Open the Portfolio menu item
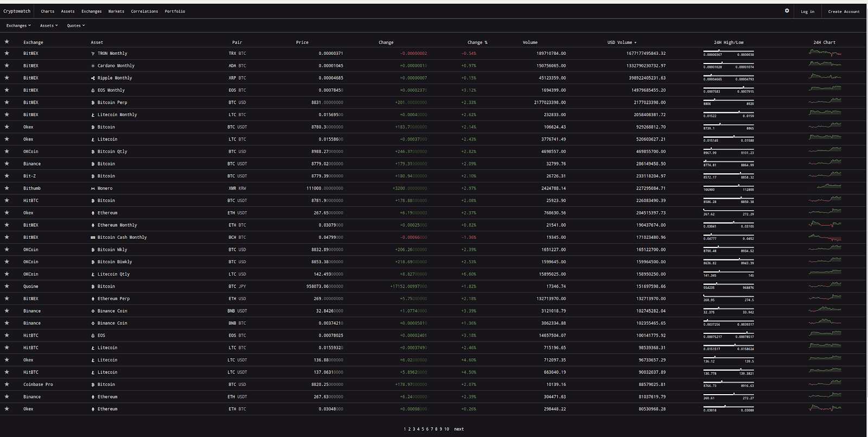The height and width of the screenshot is (437, 868). point(175,11)
